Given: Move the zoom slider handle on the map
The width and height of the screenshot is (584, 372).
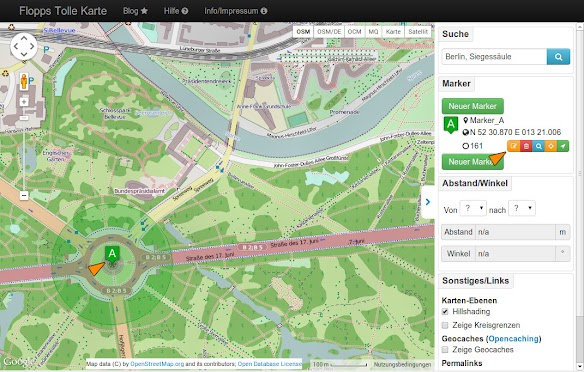Looking at the screenshot, I should click(24, 118).
